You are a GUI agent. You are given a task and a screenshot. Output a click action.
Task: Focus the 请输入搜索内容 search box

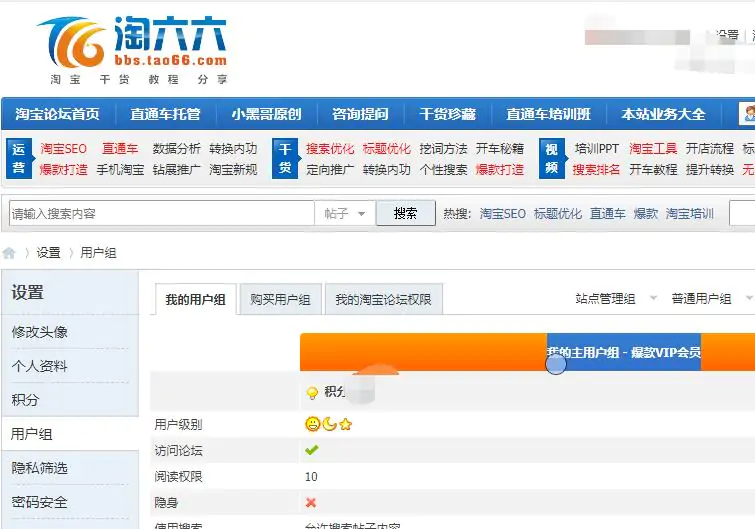click(162, 213)
